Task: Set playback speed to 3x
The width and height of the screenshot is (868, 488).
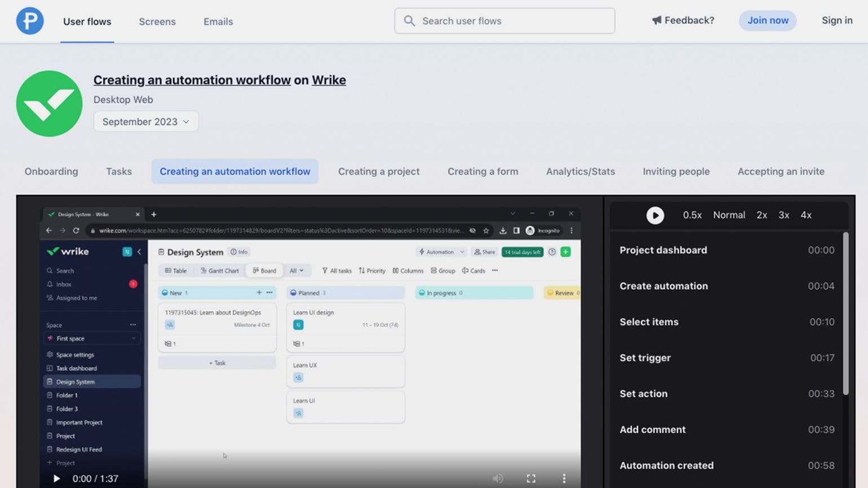Action: pyautogui.click(x=784, y=215)
